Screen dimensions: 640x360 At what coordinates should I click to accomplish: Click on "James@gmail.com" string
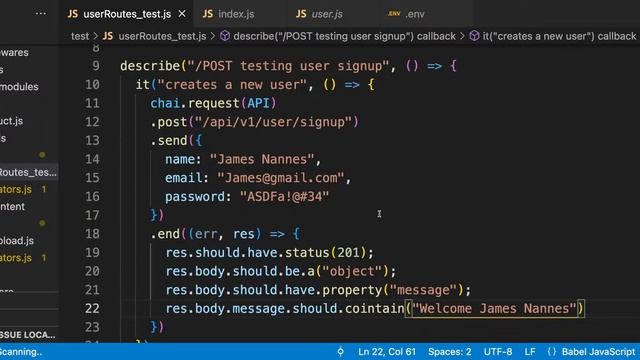[x=281, y=178]
